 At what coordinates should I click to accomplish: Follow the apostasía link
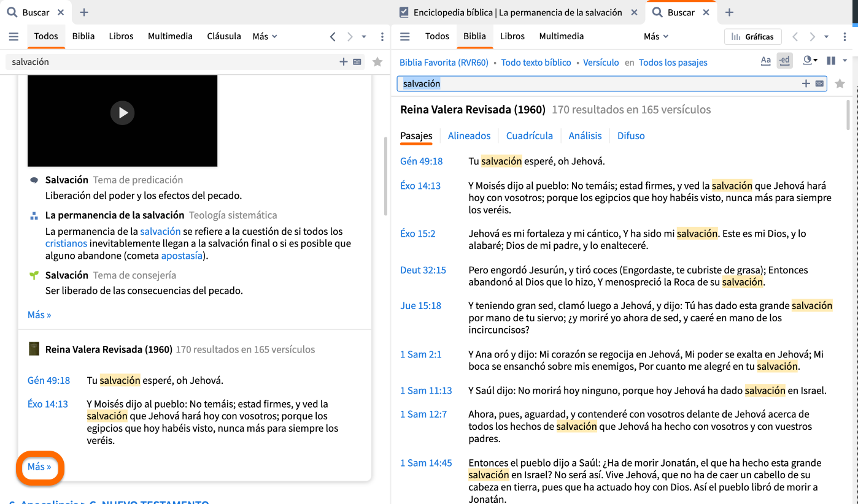pyautogui.click(x=183, y=256)
